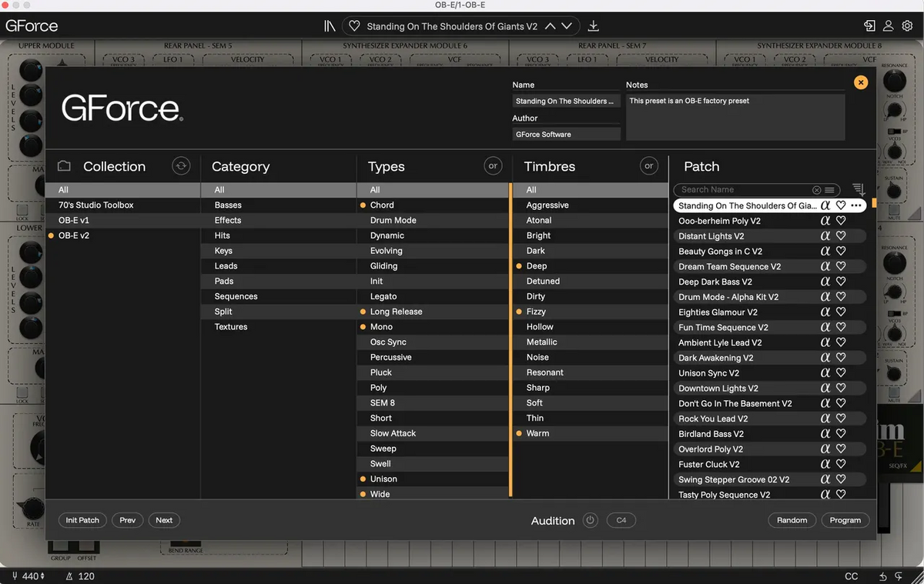Image resolution: width=924 pixels, height=584 pixels.
Task: Select the 70's Studio Toolbox collection
Action: coord(122,205)
